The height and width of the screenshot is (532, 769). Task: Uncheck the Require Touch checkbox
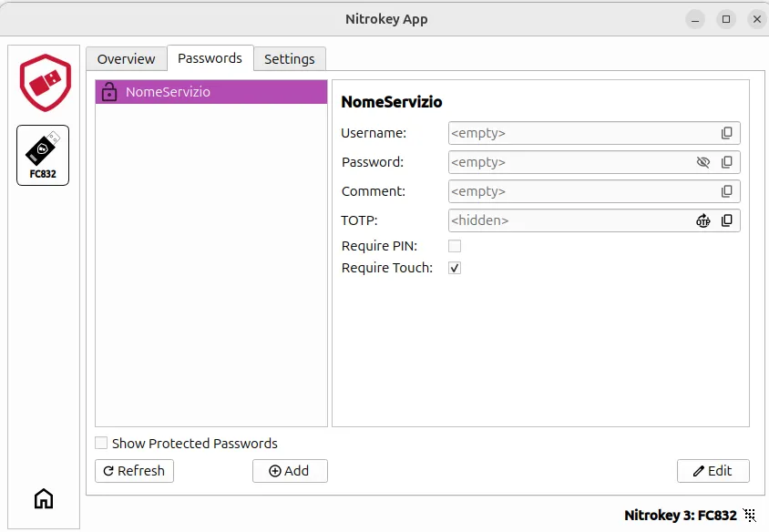[455, 268]
